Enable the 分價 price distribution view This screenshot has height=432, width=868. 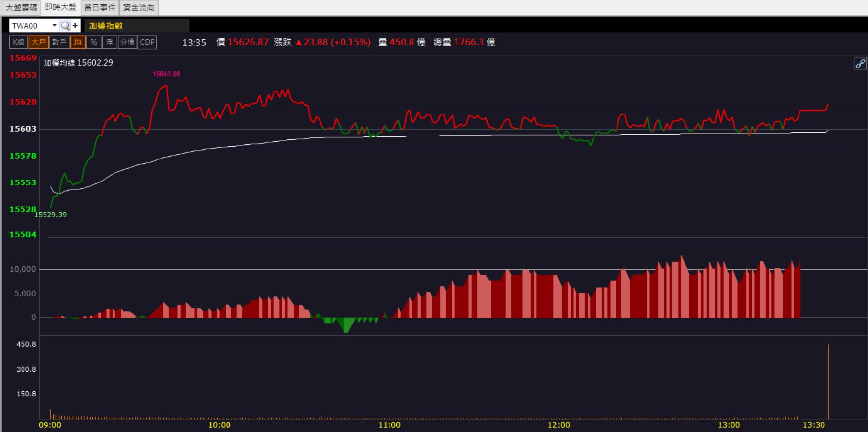127,42
